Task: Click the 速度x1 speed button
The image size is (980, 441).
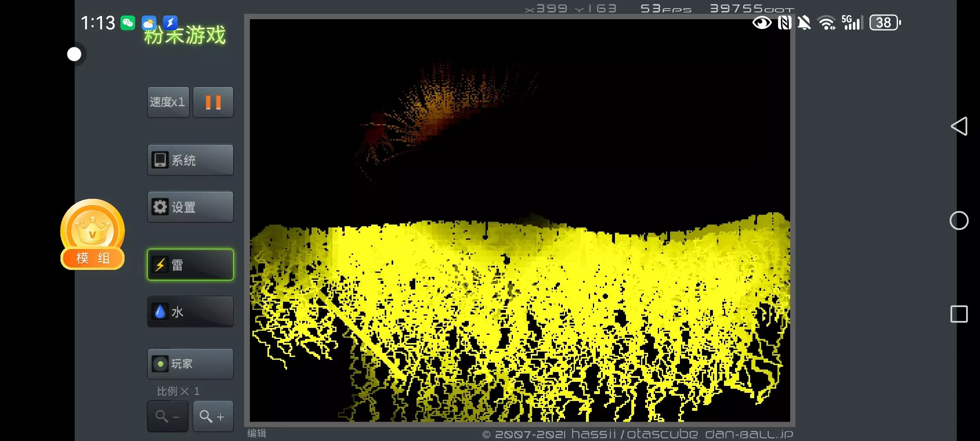Action: (x=168, y=102)
